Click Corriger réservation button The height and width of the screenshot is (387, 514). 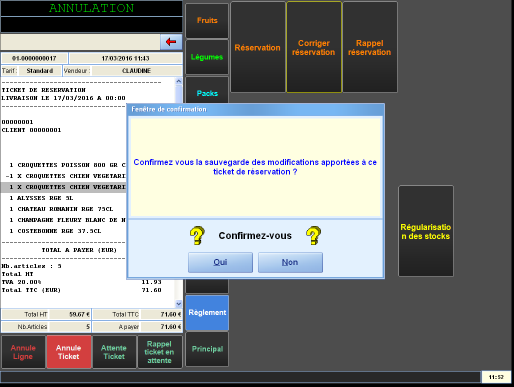pos(314,47)
